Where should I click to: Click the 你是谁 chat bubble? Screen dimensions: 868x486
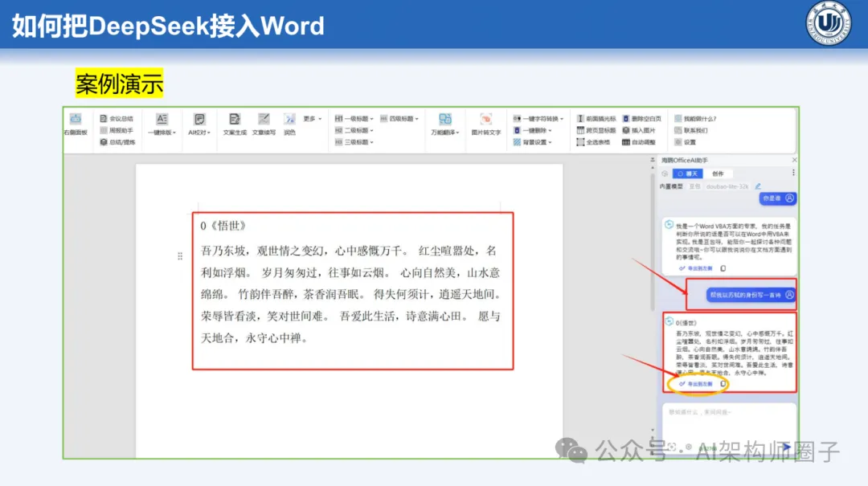tap(777, 198)
